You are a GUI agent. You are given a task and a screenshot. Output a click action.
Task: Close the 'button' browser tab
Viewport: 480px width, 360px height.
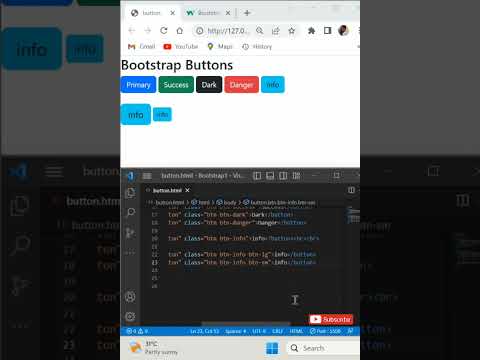(172, 13)
